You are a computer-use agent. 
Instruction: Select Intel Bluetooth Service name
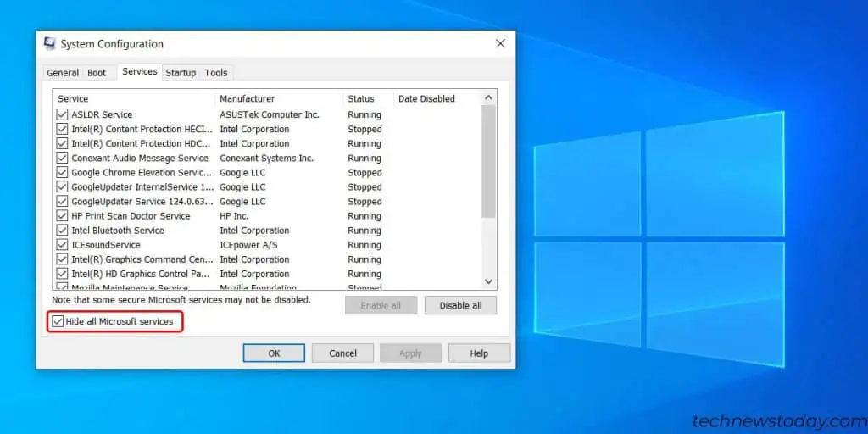point(118,231)
